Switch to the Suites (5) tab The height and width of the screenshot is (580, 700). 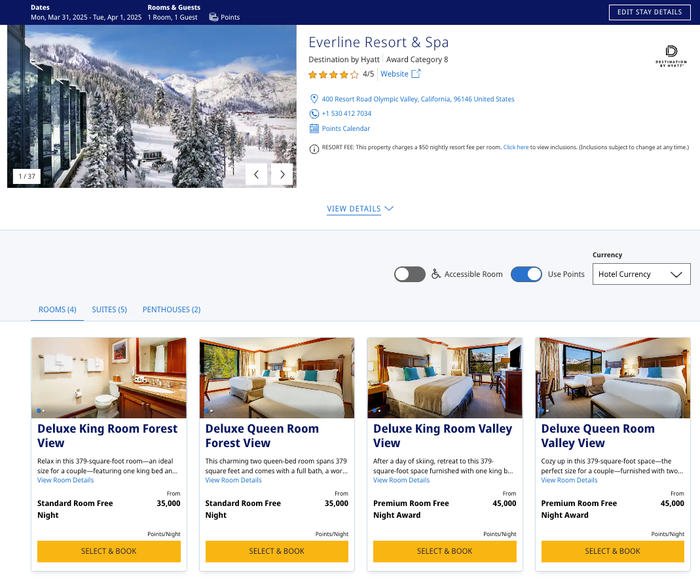click(x=109, y=309)
